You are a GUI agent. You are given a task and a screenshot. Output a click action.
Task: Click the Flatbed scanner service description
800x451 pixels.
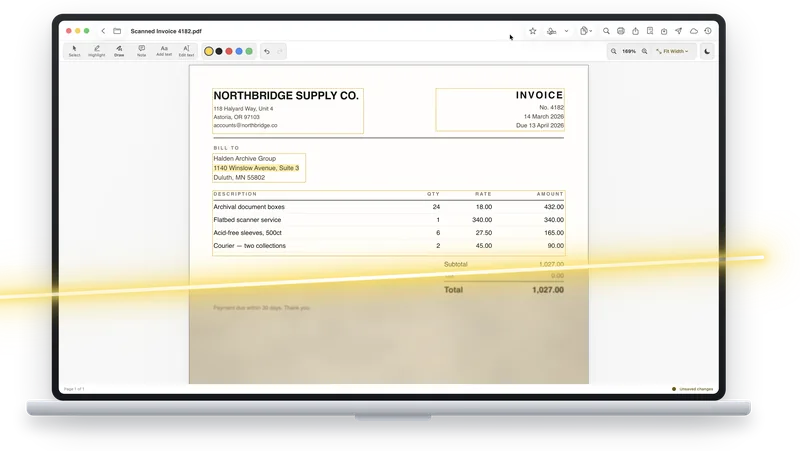(247, 220)
